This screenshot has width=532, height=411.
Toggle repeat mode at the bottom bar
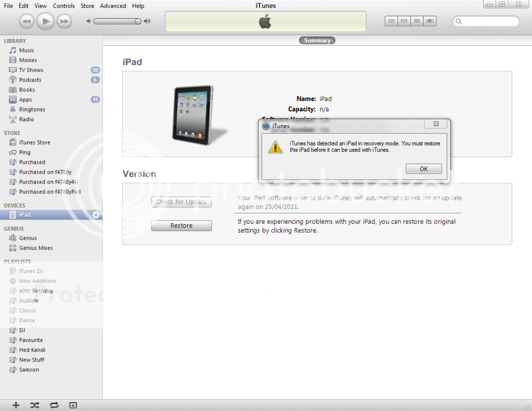(54, 405)
